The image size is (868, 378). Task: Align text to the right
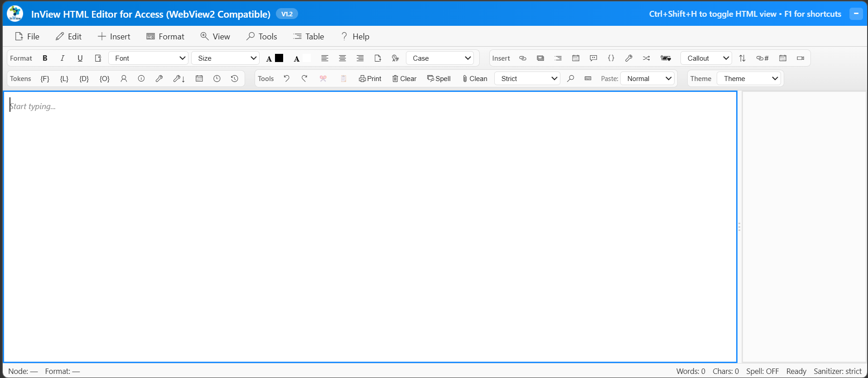[x=360, y=58]
